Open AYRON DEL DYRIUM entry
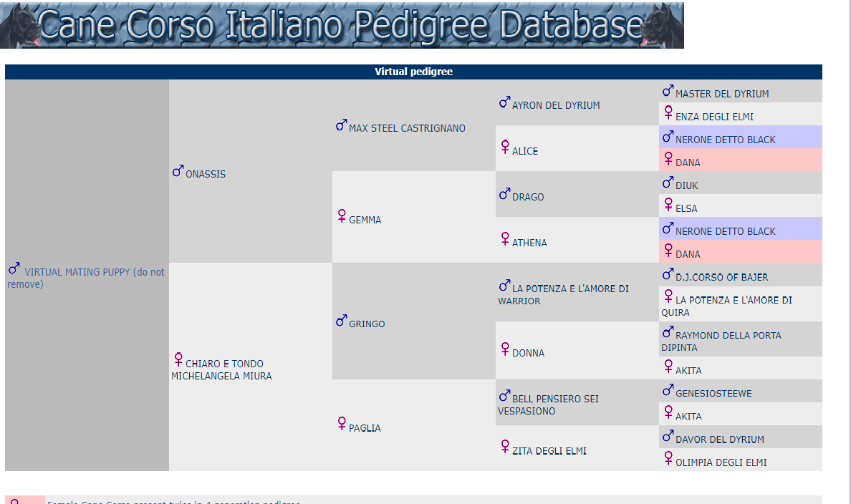Image resolution: width=851 pixels, height=504 pixels. click(x=556, y=106)
